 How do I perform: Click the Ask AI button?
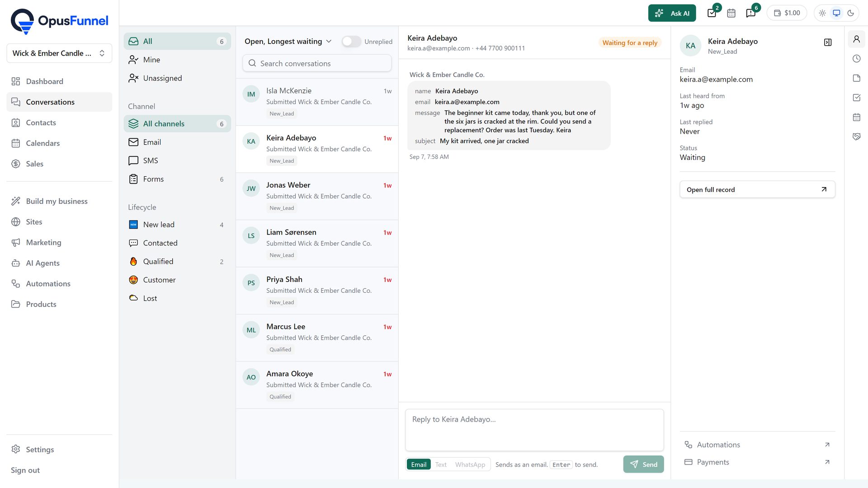tap(672, 13)
